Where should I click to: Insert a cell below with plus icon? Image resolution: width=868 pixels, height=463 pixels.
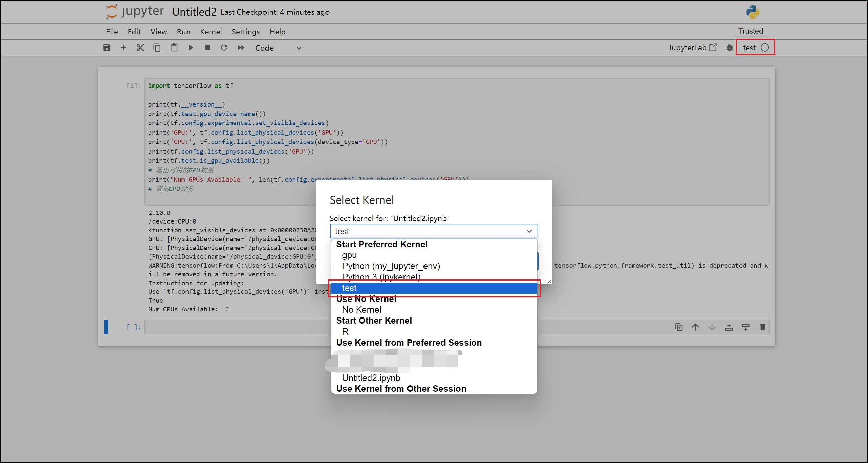[x=123, y=48]
